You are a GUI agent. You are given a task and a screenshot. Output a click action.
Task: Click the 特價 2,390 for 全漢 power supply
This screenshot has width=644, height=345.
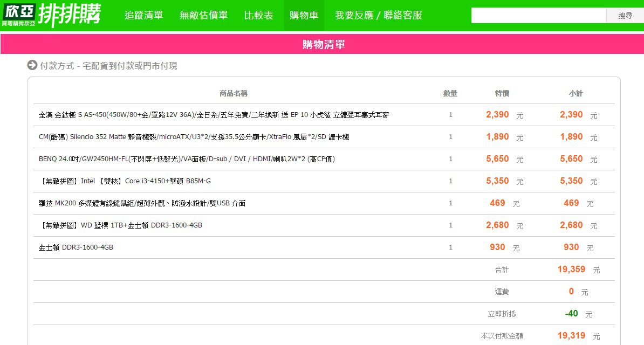tap(497, 115)
